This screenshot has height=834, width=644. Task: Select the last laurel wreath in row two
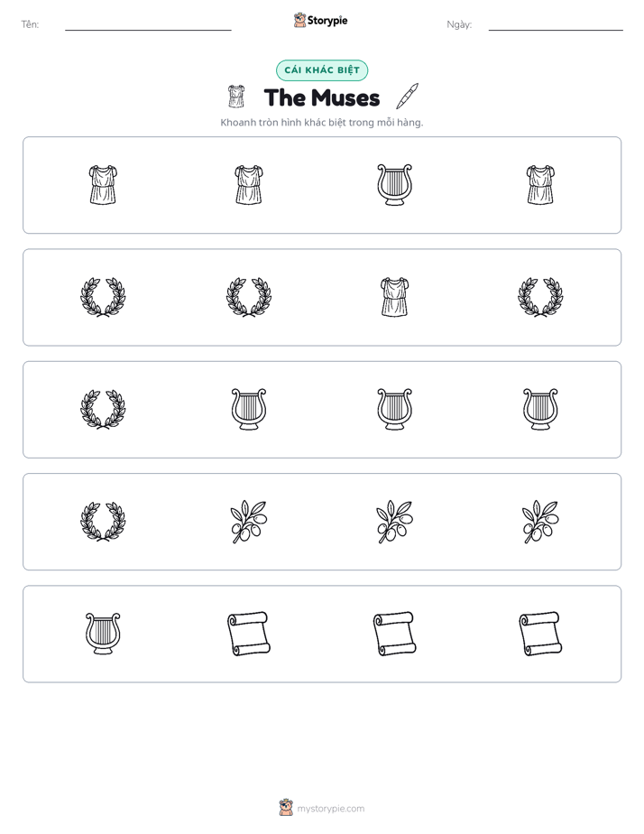click(x=540, y=297)
